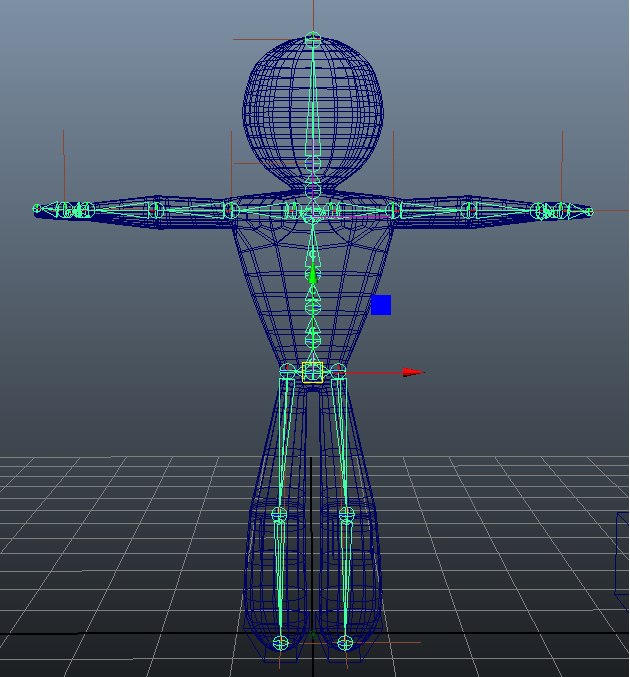Select the elbow joint on screen-right arm
630x677 pixels.
tap(469, 211)
